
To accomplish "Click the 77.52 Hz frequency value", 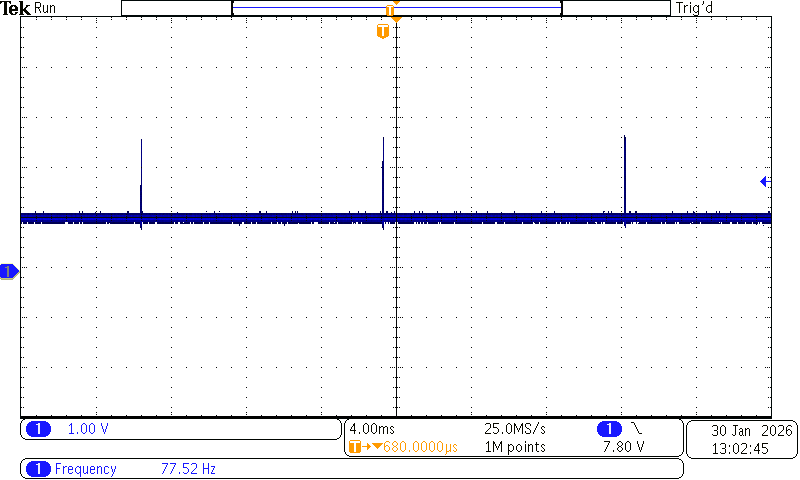I will 188,469.
